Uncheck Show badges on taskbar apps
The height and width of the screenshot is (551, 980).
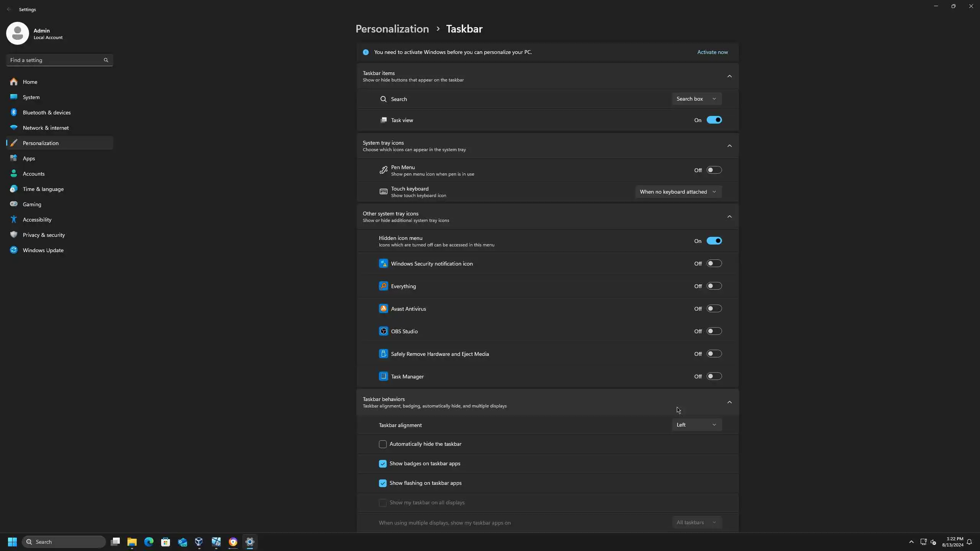pyautogui.click(x=383, y=464)
